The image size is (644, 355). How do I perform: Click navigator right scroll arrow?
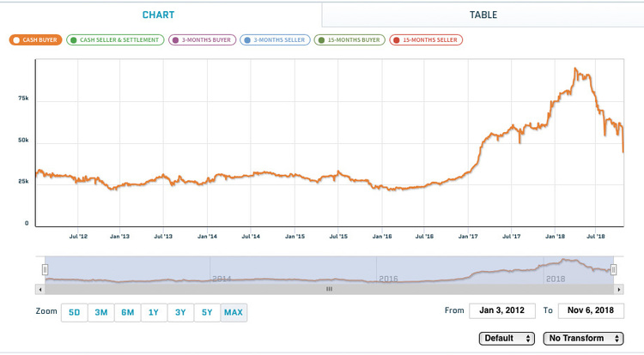[619, 290]
